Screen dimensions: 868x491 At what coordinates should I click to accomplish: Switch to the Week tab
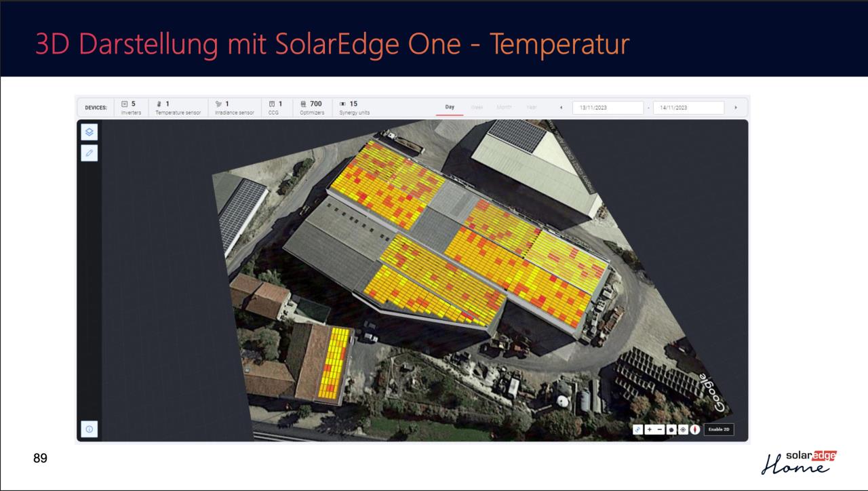(478, 107)
